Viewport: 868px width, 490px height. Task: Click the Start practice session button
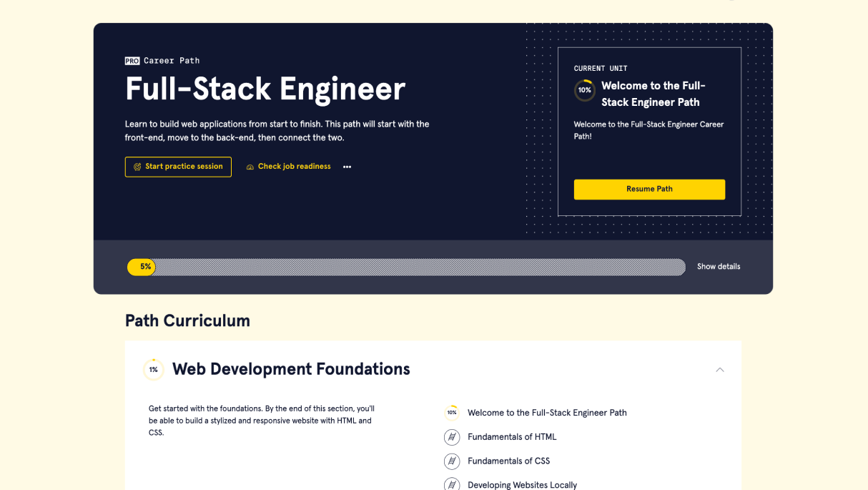point(178,167)
